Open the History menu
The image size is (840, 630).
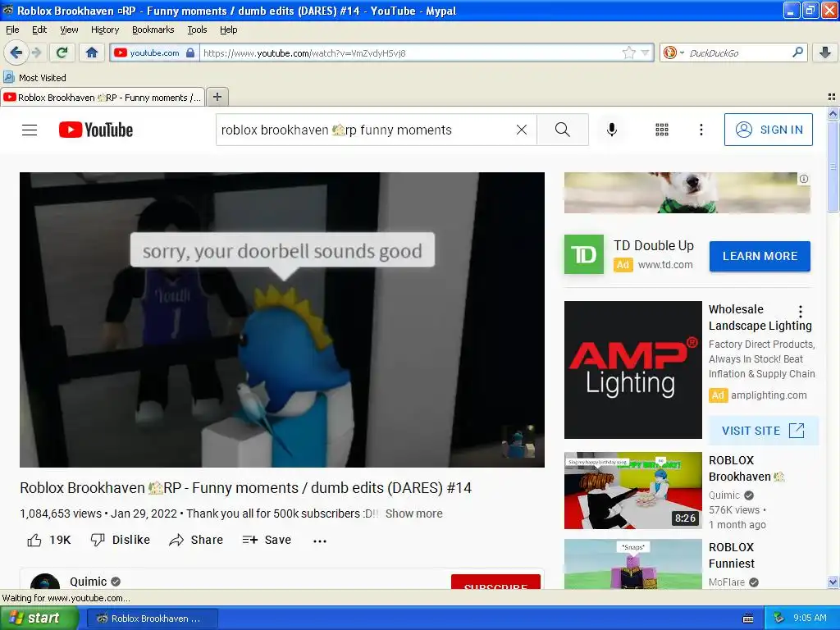point(104,30)
